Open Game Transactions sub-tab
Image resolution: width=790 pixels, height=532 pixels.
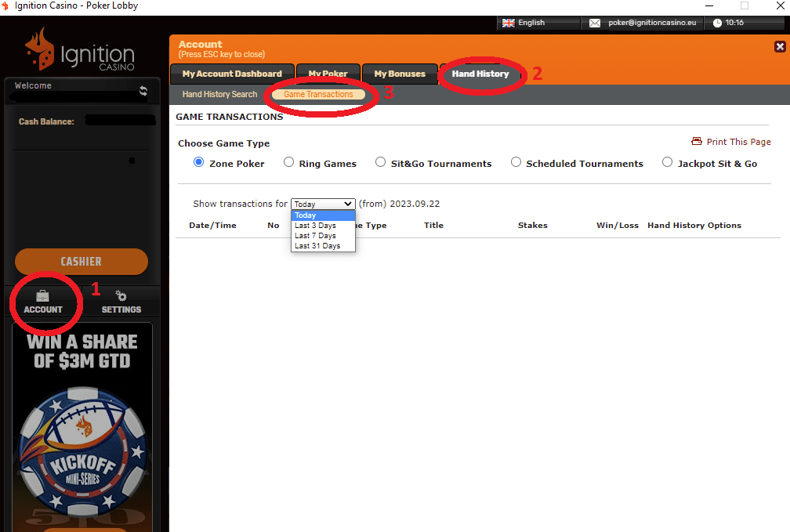[x=318, y=94]
